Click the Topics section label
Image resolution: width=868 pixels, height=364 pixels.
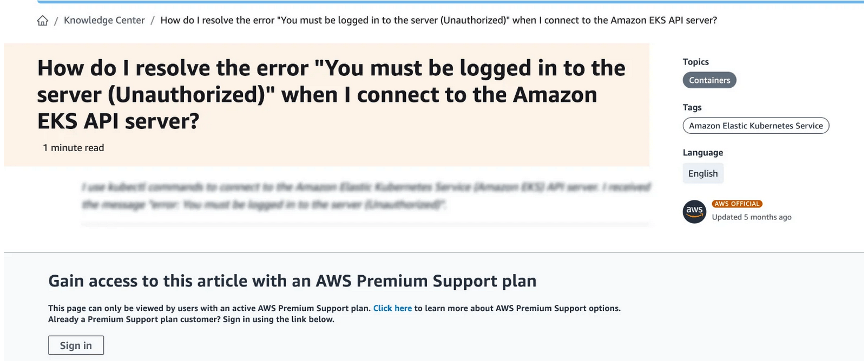coord(695,62)
